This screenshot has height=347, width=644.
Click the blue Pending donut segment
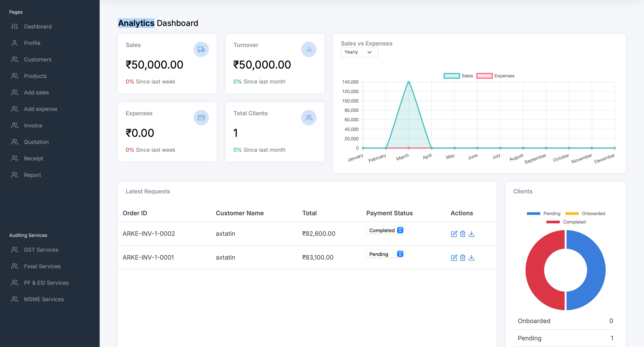click(x=596, y=270)
